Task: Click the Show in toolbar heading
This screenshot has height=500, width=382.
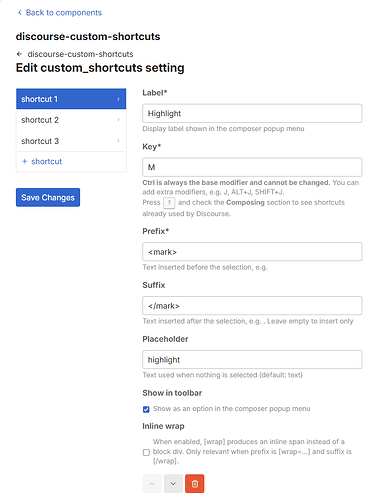Action: [x=172, y=393]
